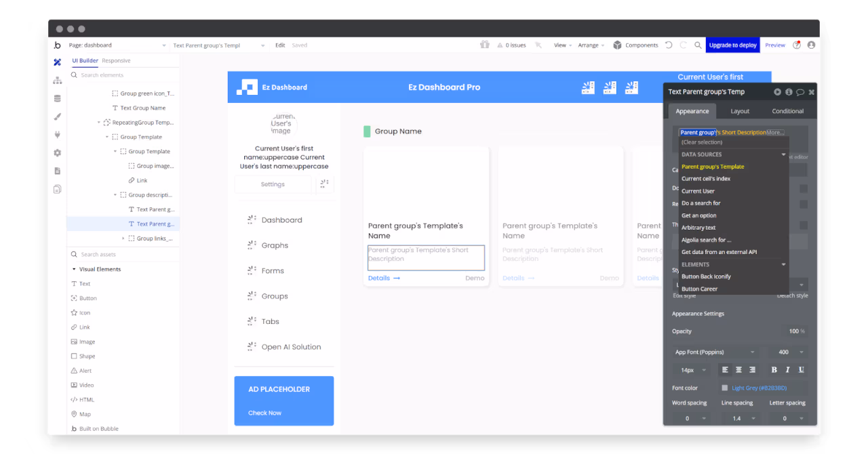Switch to the Layout tab
Viewport: 868px width, 454px height.
tap(740, 110)
